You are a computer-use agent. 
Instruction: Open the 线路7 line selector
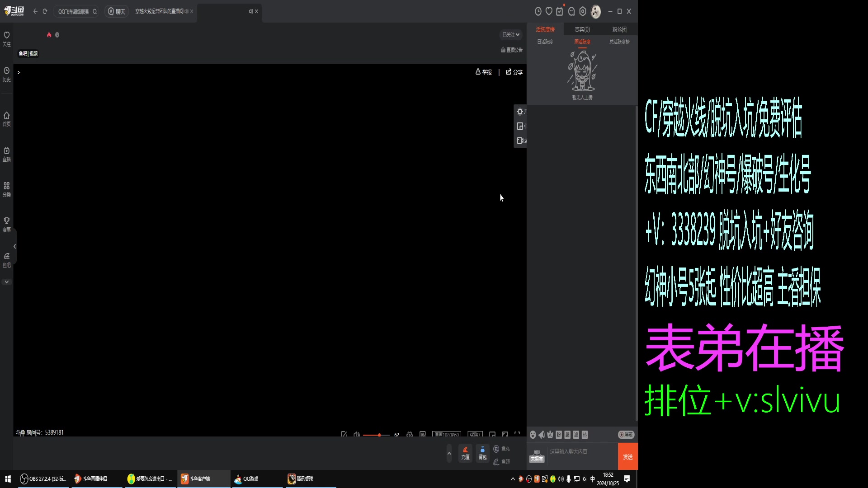(x=475, y=434)
